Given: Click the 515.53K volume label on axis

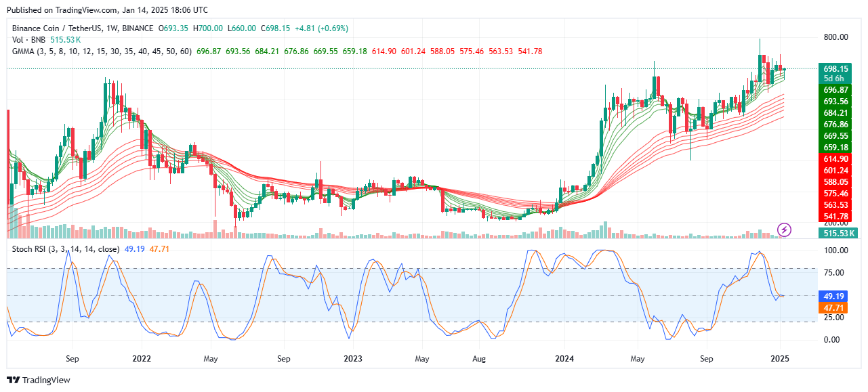Looking at the screenshot, I should pyautogui.click(x=838, y=233).
